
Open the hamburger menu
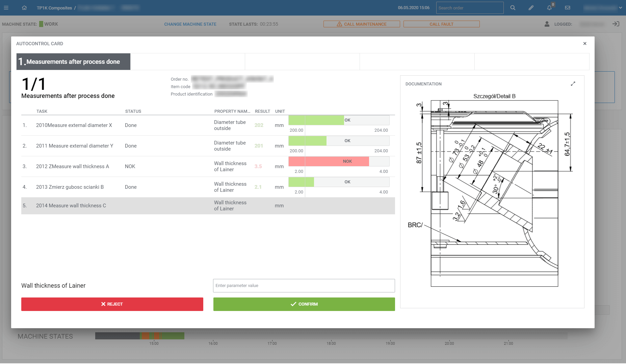[x=6, y=8]
